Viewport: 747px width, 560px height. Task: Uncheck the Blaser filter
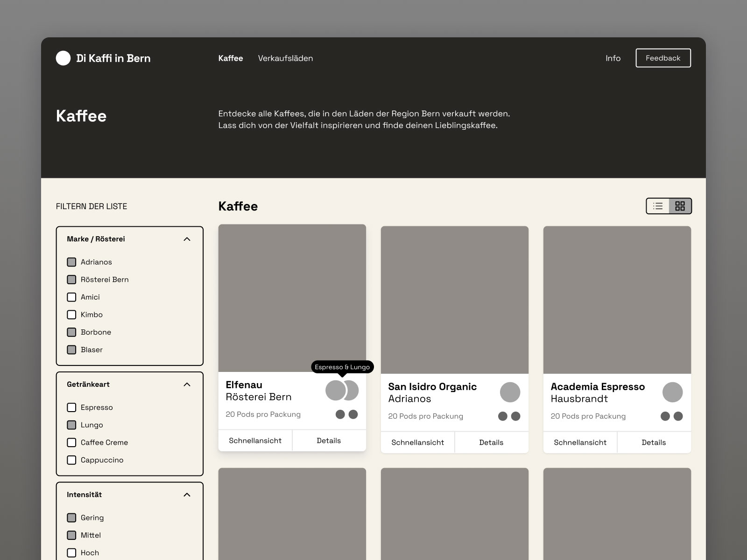click(x=71, y=350)
